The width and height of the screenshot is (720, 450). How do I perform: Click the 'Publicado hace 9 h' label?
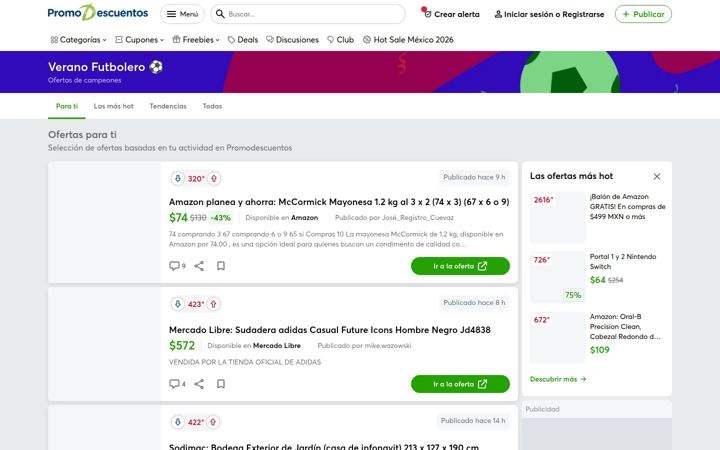[x=474, y=177]
